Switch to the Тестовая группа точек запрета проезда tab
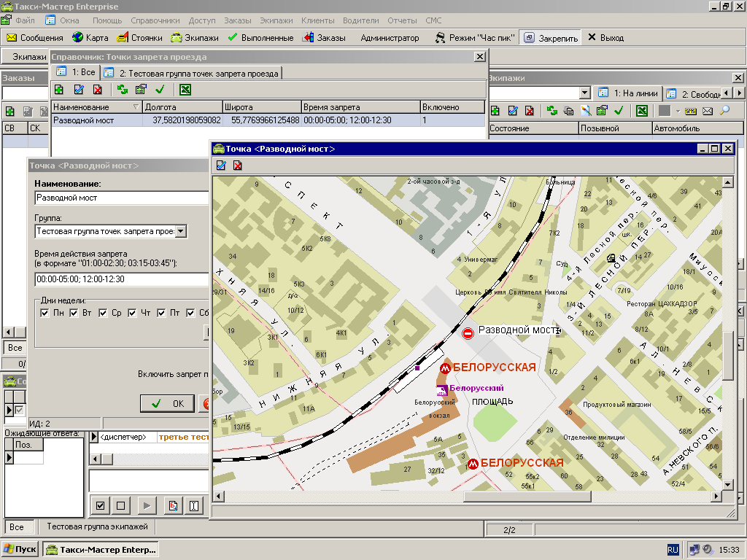Screen dimensions: 747x560 (193, 73)
